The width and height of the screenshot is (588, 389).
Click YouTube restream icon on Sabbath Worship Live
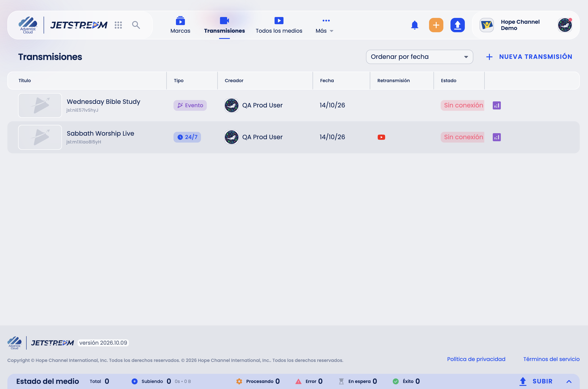[381, 137]
